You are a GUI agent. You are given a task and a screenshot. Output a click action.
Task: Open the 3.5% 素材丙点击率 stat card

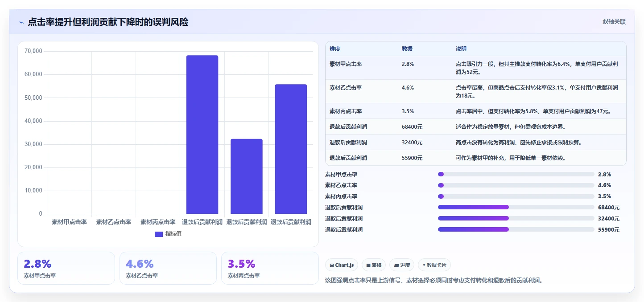tap(270, 268)
